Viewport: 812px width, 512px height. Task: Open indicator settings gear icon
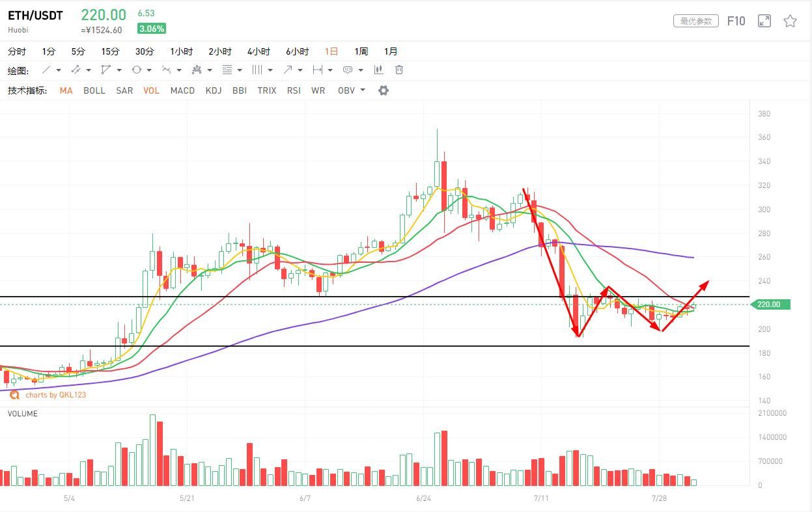(x=384, y=90)
